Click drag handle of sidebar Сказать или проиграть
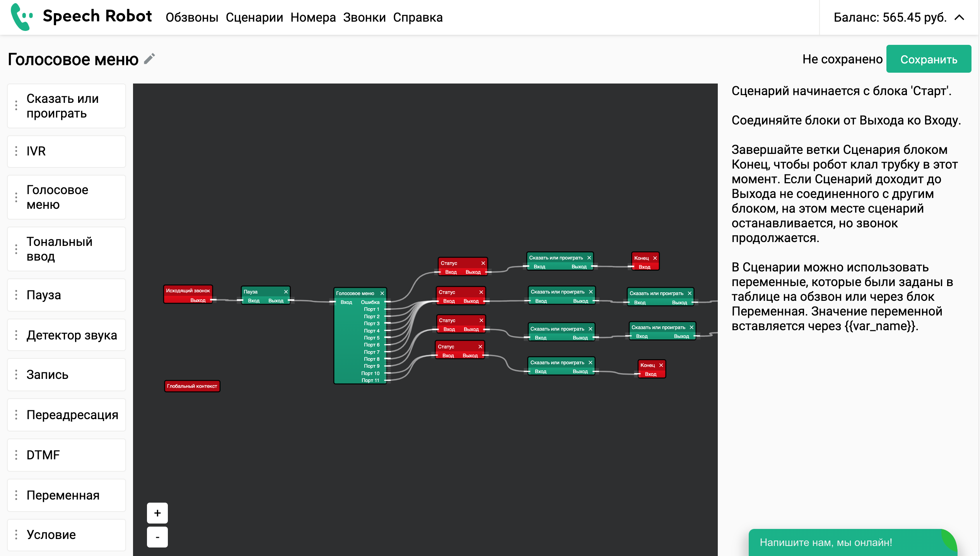The width and height of the screenshot is (980, 556). 16,106
